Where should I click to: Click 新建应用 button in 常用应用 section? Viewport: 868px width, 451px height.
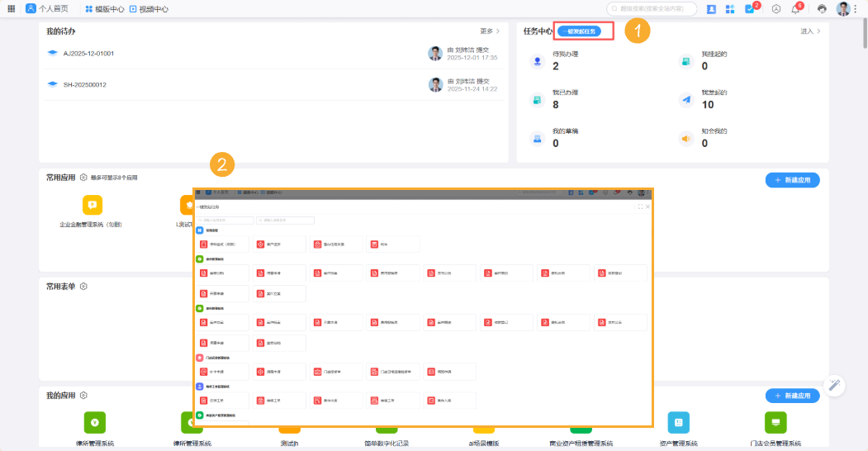click(792, 179)
